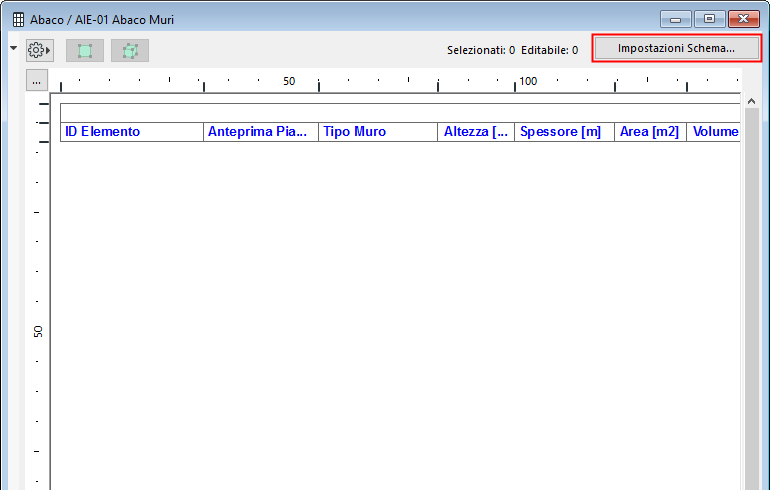Select the Spessore [m] column header

tap(564, 132)
